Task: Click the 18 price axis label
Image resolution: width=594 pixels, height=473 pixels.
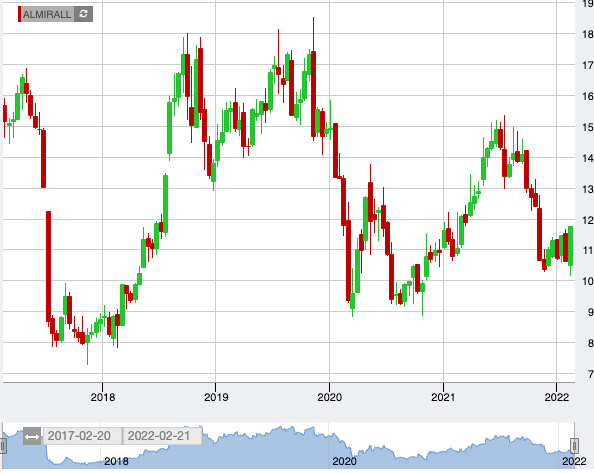Action: click(588, 34)
